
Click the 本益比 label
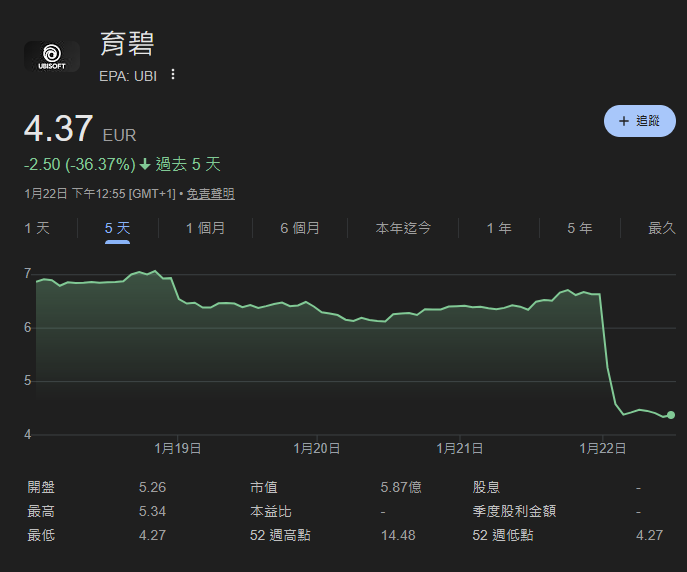(271, 511)
